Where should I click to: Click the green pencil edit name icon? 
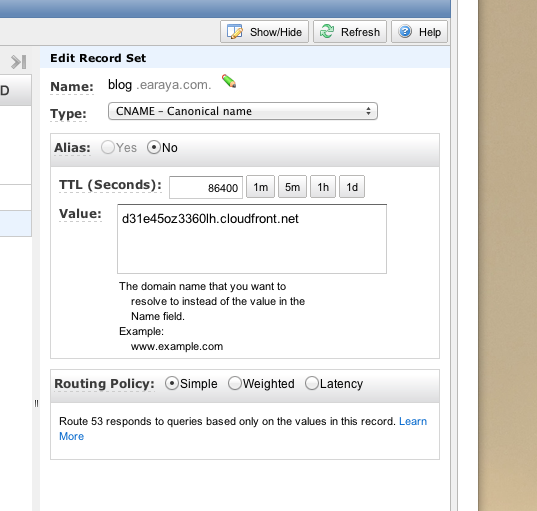229,81
